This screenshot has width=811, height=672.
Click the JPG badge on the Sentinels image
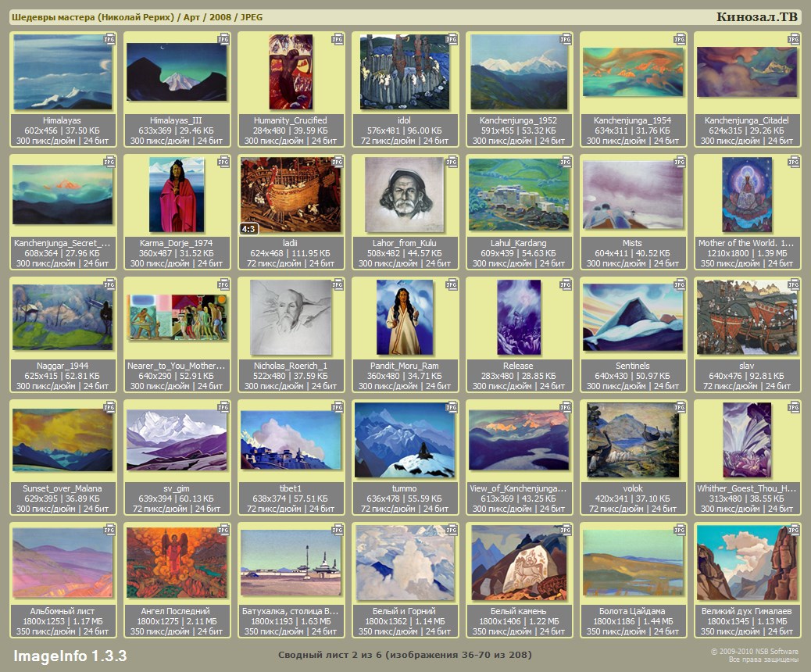point(680,284)
